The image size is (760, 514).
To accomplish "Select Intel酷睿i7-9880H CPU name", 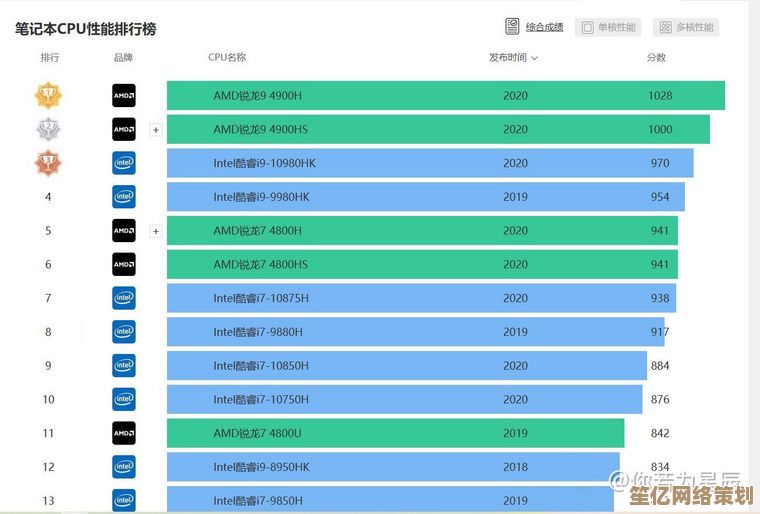I will pyautogui.click(x=258, y=332).
